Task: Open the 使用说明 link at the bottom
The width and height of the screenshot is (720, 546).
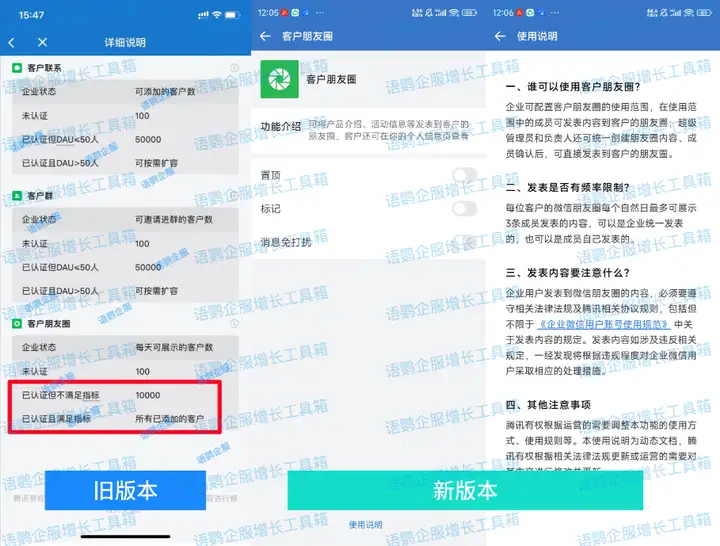Action: click(x=364, y=524)
